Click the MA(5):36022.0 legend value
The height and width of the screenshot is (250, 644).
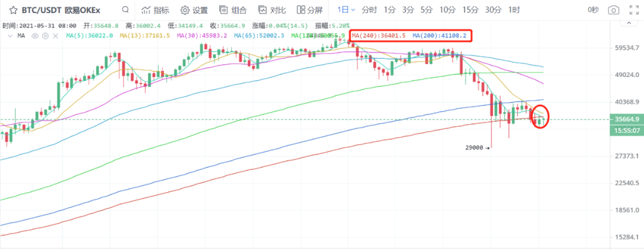coord(89,36)
